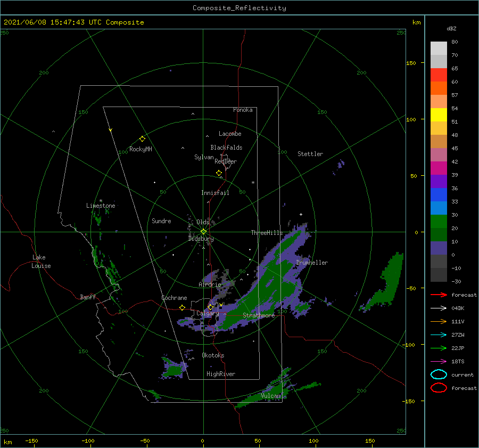Select the Blackfalds label
479x448 pixels.
226,148
